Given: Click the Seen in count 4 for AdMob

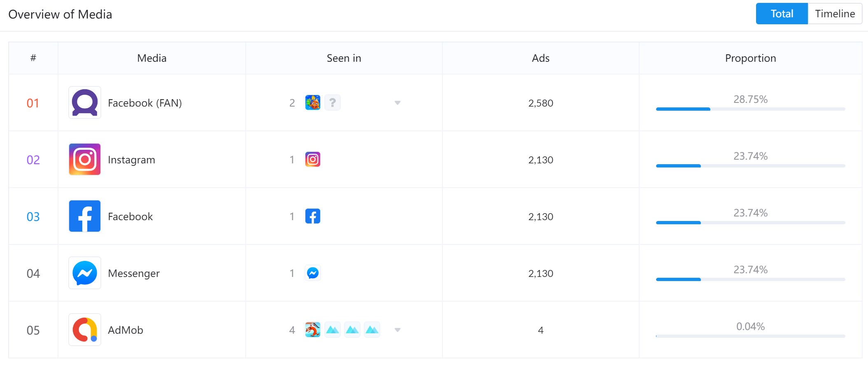Looking at the screenshot, I should point(292,330).
